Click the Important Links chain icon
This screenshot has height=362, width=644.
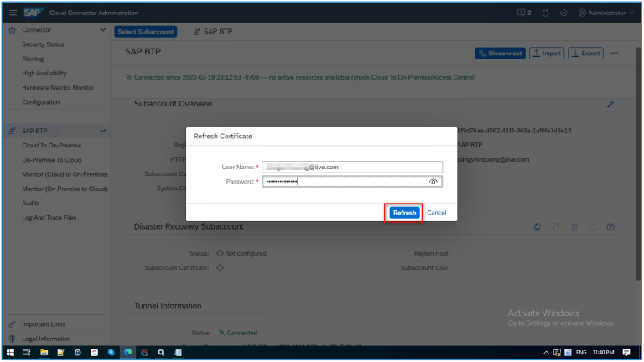[x=13, y=324]
